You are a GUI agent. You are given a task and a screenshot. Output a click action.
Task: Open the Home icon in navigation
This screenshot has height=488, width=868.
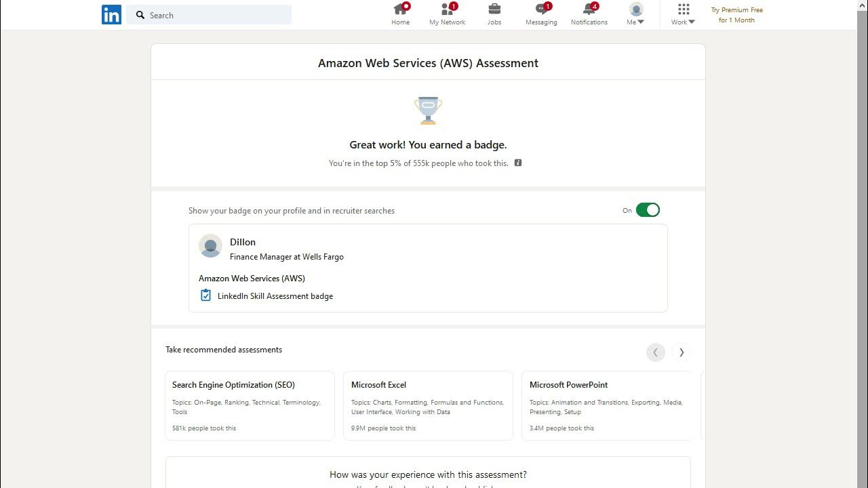(x=401, y=9)
